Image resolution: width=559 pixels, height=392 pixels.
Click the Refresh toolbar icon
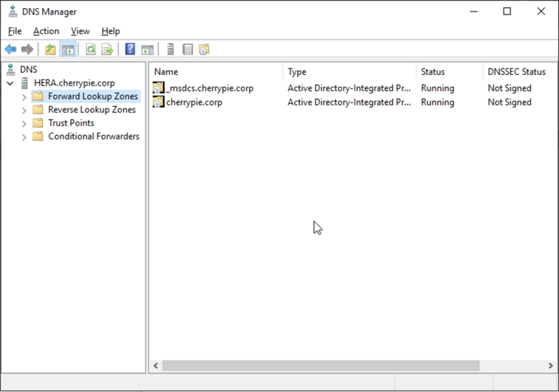(91, 49)
